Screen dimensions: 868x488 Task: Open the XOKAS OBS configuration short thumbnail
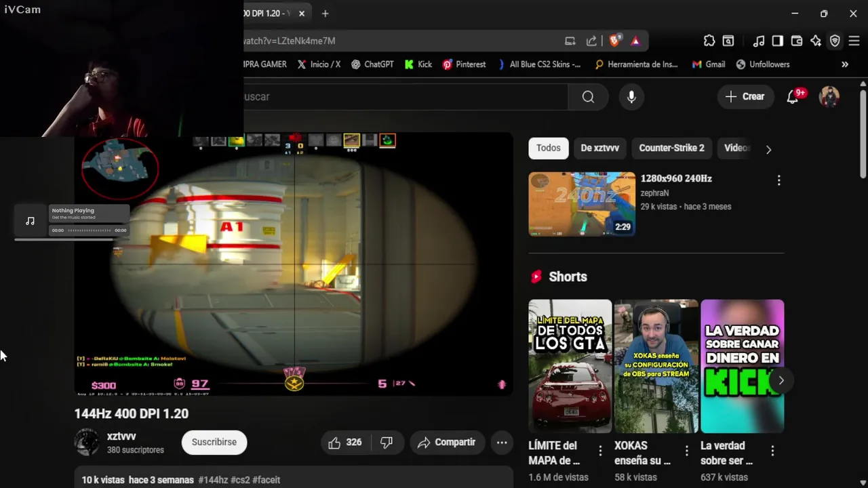point(656,366)
